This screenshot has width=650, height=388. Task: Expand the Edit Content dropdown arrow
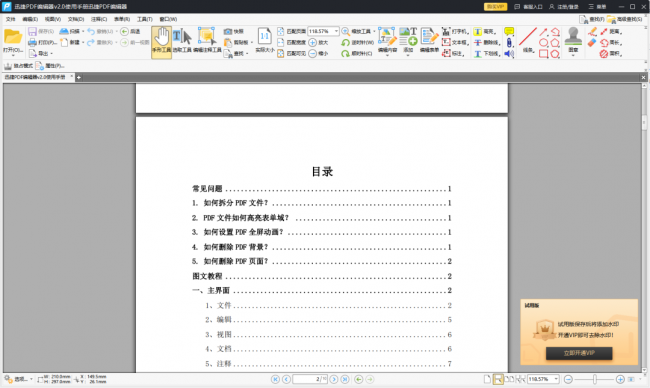[x=387, y=56]
